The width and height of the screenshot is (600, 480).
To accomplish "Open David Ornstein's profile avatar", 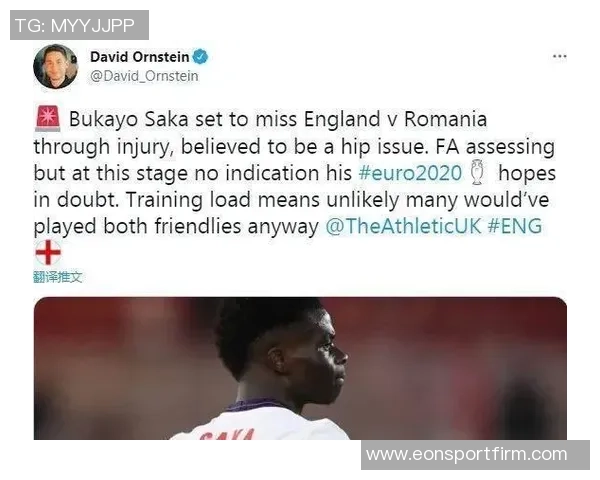I will coord(55,67).
